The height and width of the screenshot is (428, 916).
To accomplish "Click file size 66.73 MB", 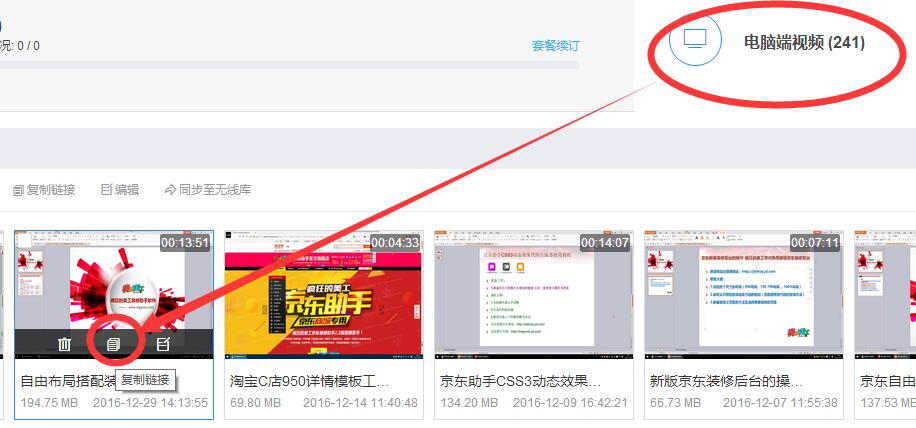I will (675, 403).
